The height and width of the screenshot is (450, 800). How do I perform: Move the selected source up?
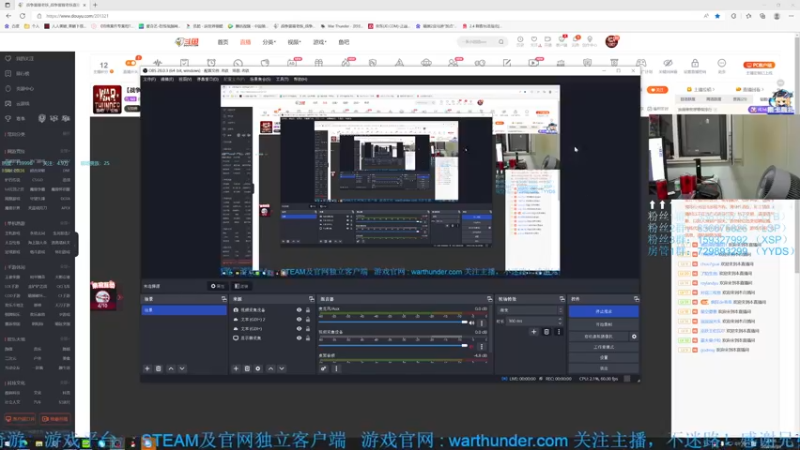click(x=270, y=368)
